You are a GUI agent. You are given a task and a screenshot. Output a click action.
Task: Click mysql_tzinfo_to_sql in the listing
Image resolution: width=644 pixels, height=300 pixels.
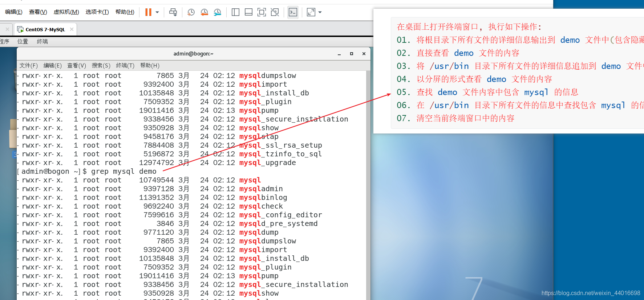(x=280, y=154)
